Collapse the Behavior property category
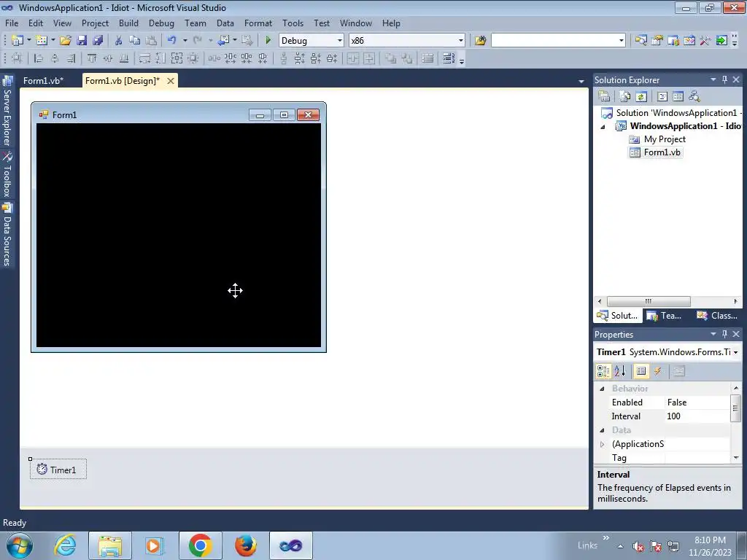 [x=602, y=389]
